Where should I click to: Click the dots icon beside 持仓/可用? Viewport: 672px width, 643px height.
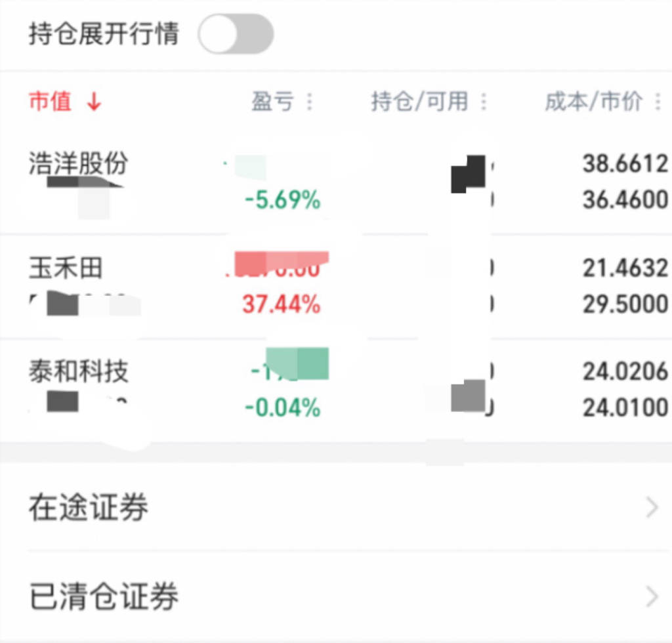pyautogui.click(x=484, y=102)
